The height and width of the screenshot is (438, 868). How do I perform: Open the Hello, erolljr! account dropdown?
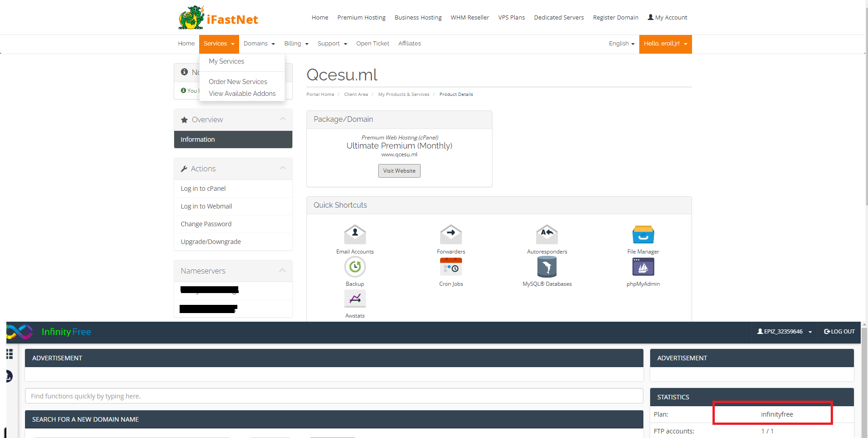(666, 44)
